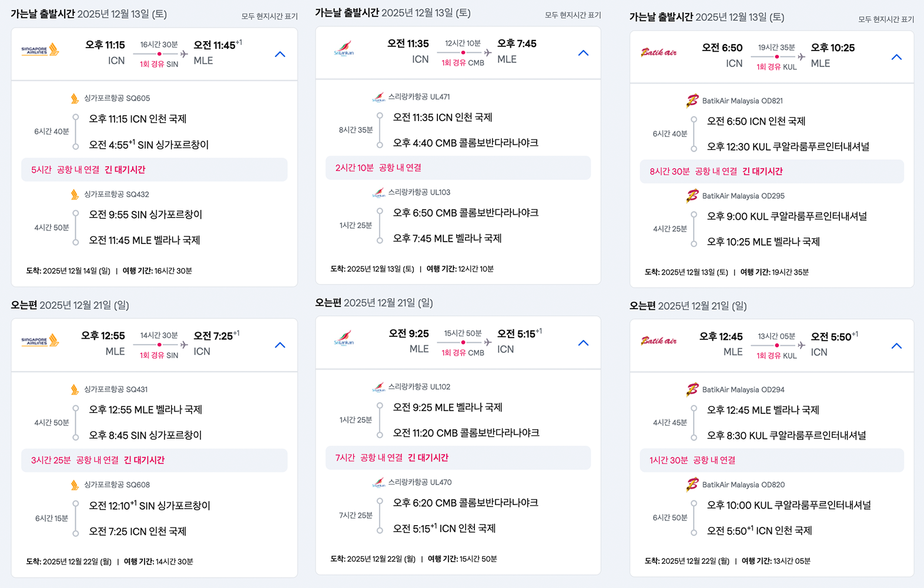Click the SriLankan Airlines logo on the outbound flight
Viewport: 924px width, 588px height.
coord(344,48)
